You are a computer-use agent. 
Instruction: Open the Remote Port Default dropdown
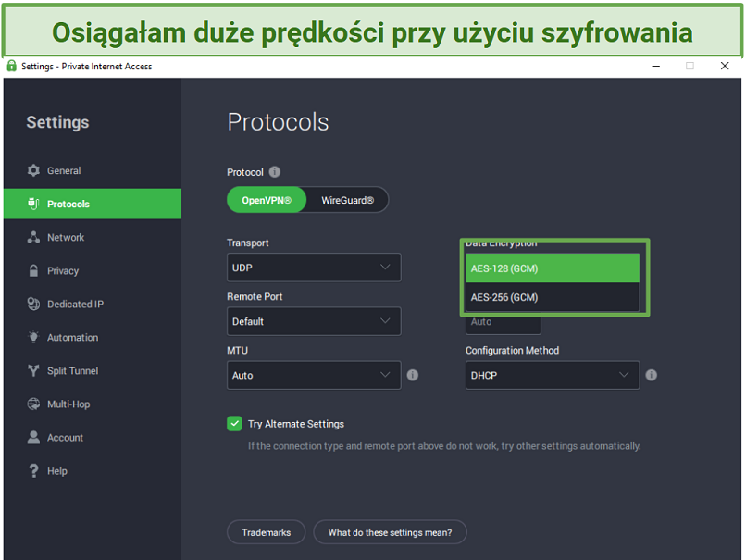click(x=314, y=321)
